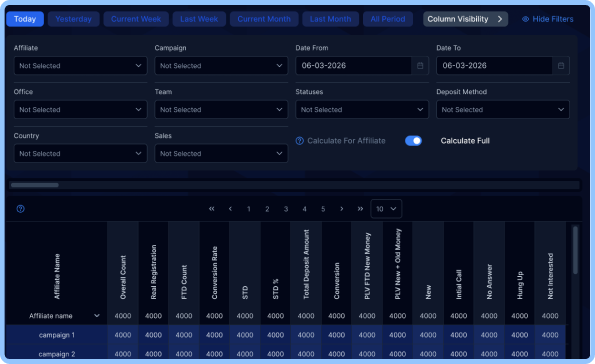
Task: Click the Real Registration column header
Action: tap(153, 272)
